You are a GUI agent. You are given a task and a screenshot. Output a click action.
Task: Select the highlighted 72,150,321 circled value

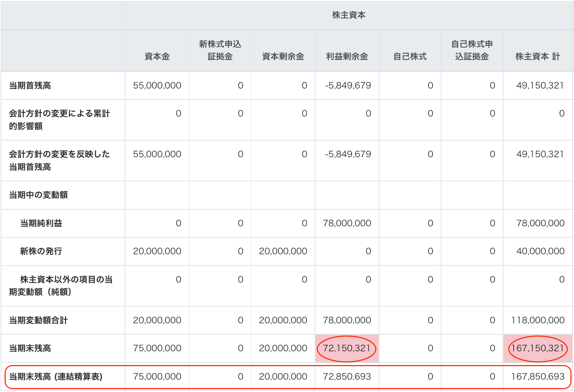pyautogui.click(x=346, y=348)
